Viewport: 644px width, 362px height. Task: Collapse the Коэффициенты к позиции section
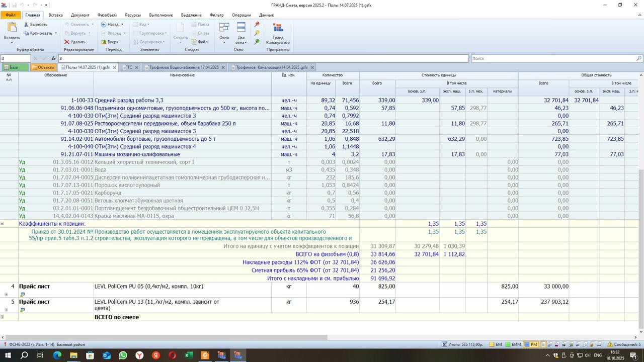pyautogui.click(x=3, y=224)
